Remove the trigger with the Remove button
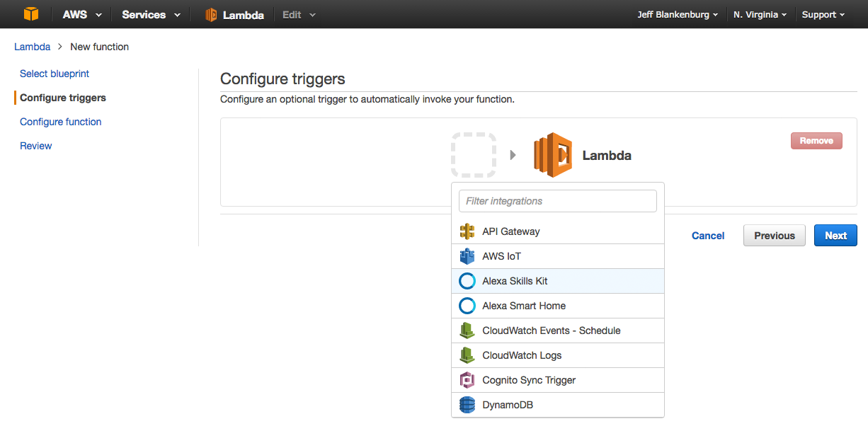Image resolution: width=868 pixels, height=431 pixels. point(816,141)
